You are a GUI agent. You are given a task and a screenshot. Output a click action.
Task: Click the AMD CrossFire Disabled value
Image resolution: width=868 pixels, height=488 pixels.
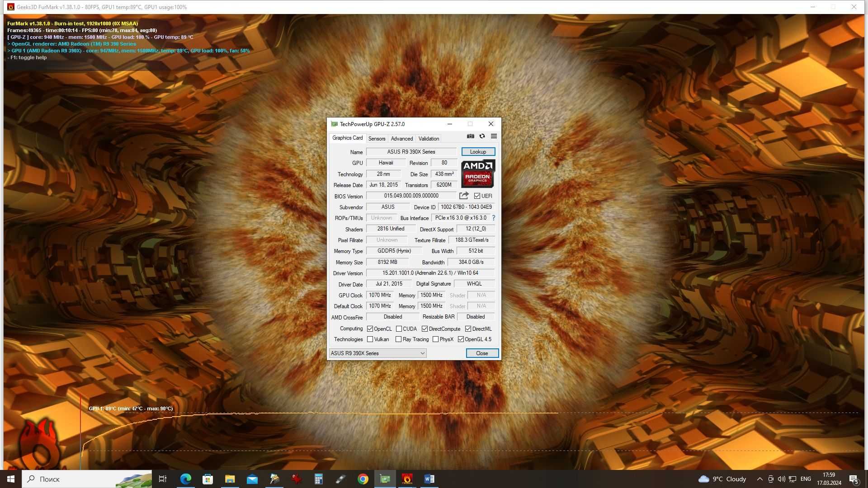pos(392,317)
